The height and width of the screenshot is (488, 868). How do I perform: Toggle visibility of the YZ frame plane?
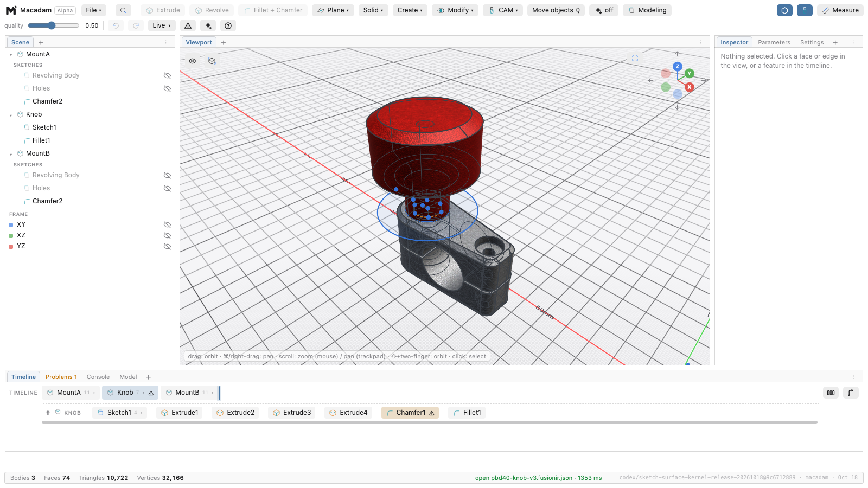point(167,246)
